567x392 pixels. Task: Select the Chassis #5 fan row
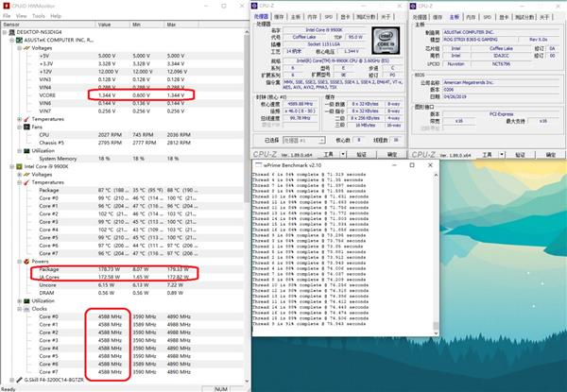click(x=123, y=143)
